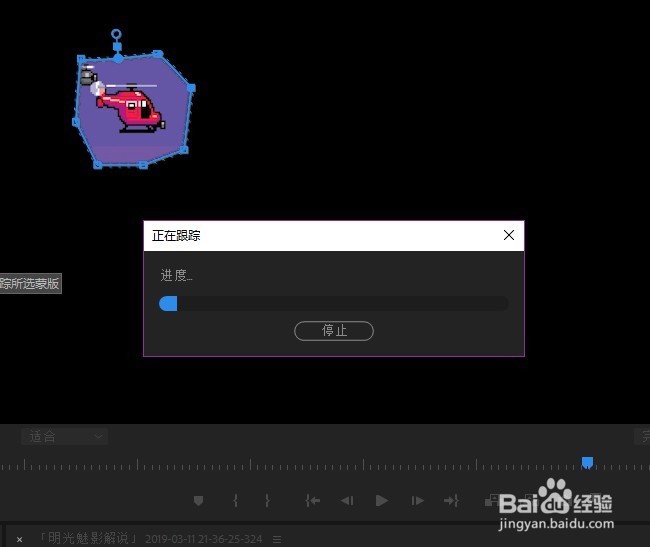650x547 pixels.
Task: Jump to Out point icon
Action: pyautogui.click(x=451, y=501)
